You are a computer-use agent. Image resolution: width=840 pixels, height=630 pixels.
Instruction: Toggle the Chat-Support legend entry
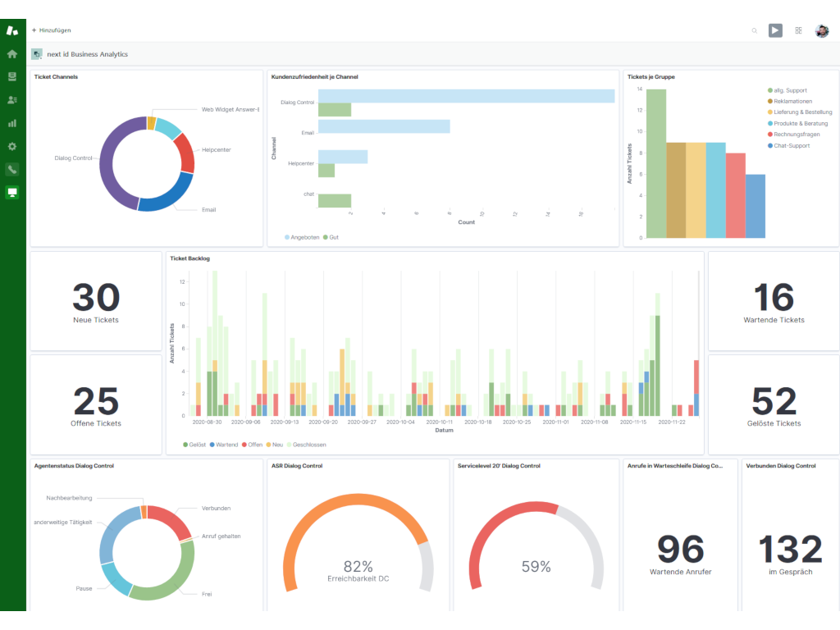tap(789, 145)
